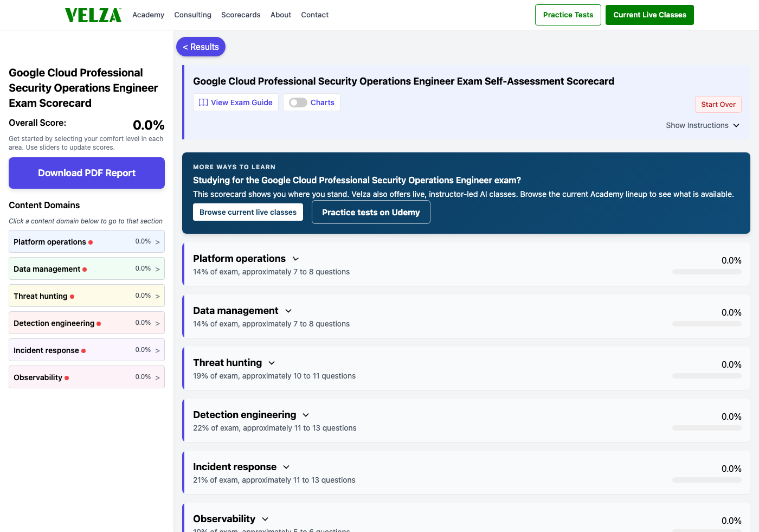Click '14% of exam' text under Platform operations
This screenshot has height=532, width=759.
tap(215, 272)
